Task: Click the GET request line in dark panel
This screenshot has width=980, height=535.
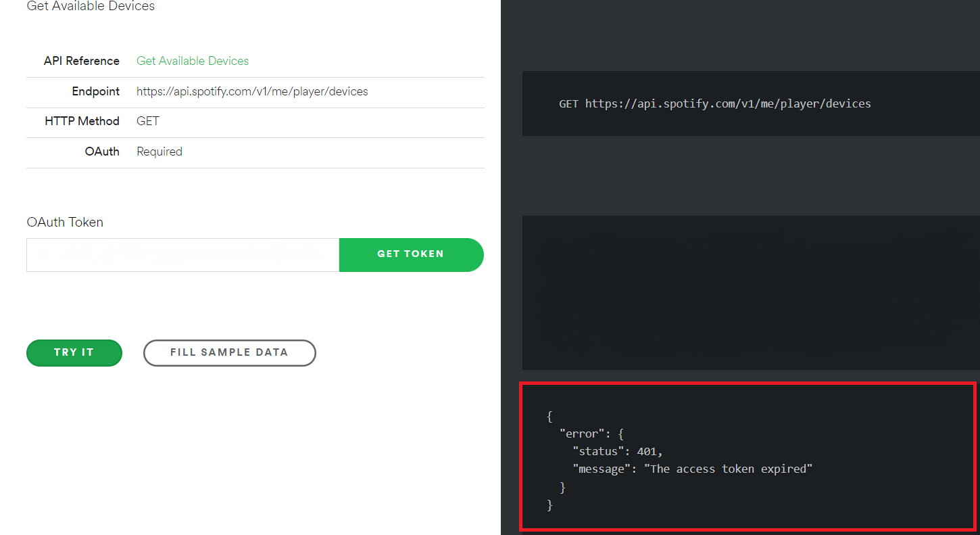Action: (x=715, y=103)
